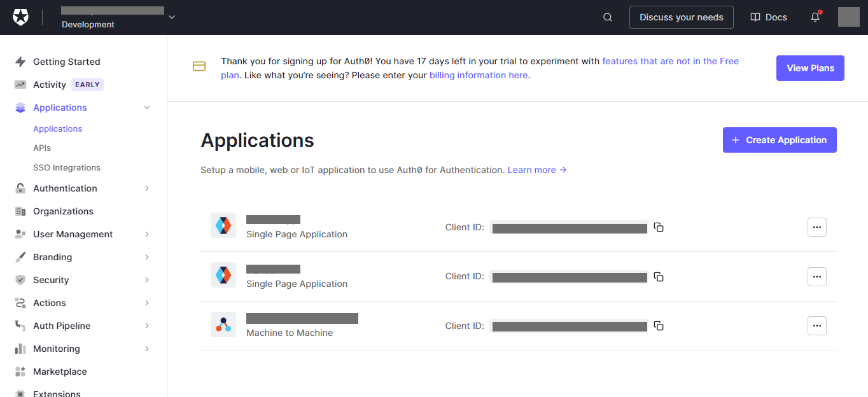Click the Create Application button
868x397 pixels.
coord(779,139)
